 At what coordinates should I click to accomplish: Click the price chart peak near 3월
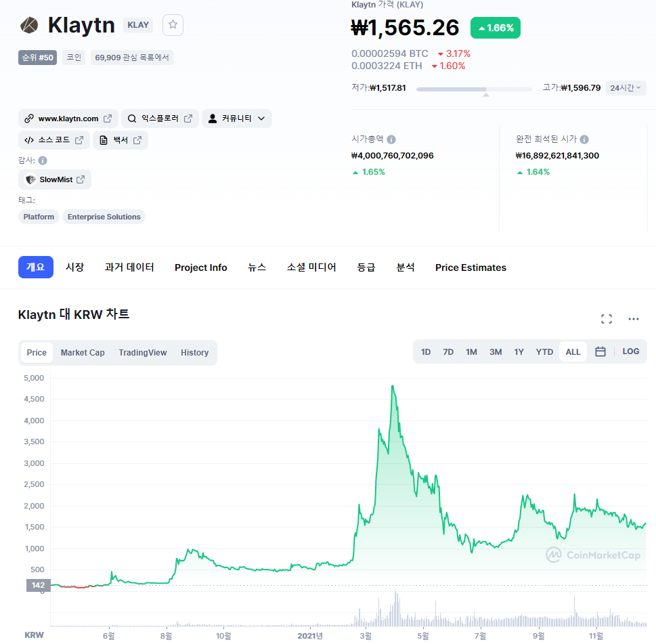[x=393, y=387]
